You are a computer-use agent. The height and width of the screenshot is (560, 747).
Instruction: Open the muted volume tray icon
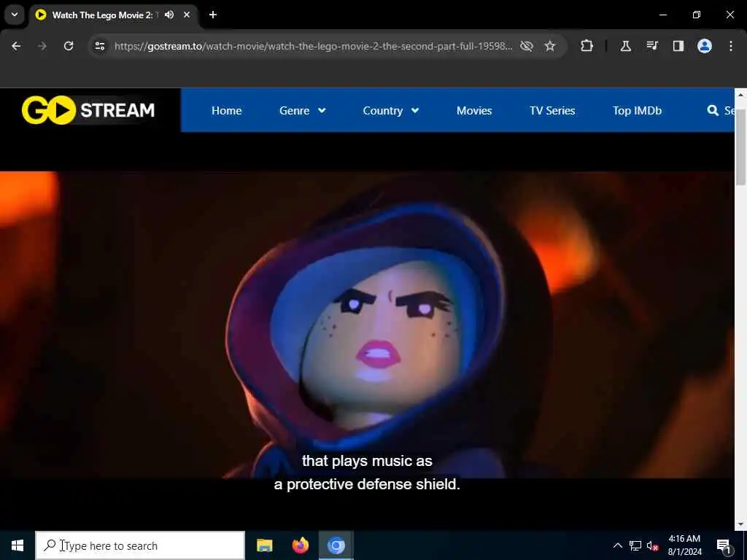point(652,545)
